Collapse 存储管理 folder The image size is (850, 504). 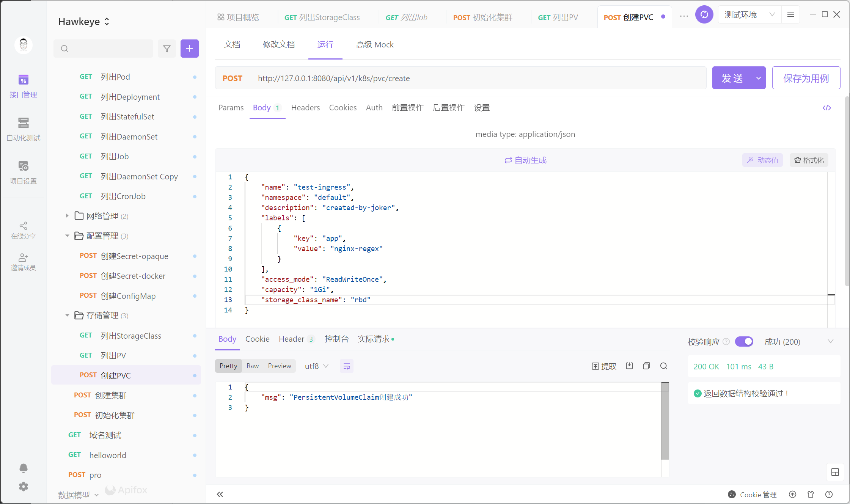tap(67, 316)
